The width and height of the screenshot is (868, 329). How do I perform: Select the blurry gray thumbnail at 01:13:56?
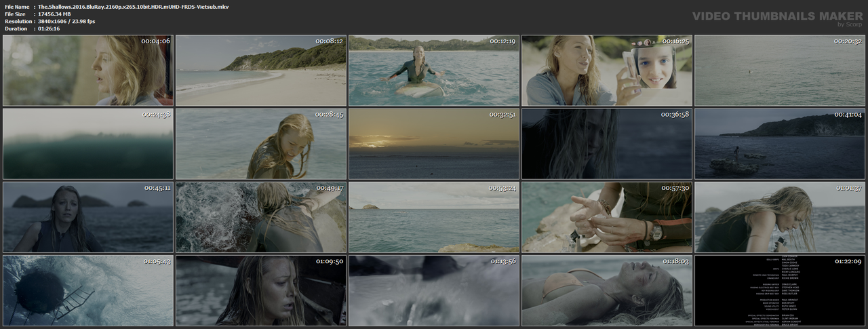click(434, 290)
